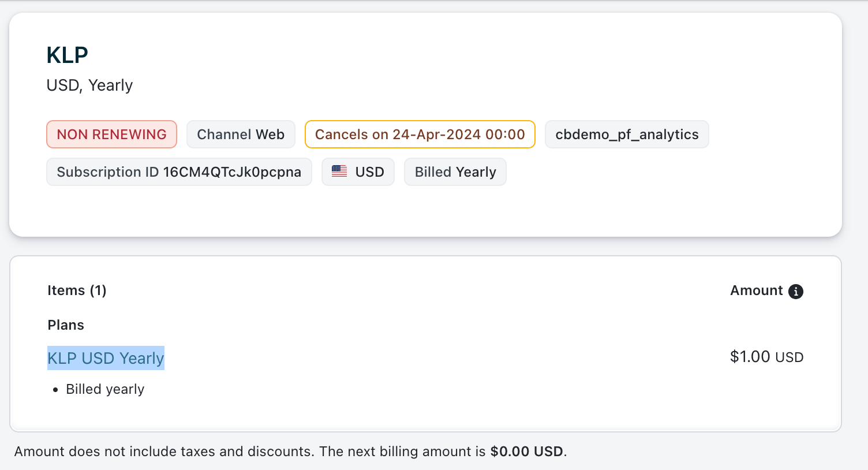The height and width of the screenshot is (470, 868).
Task: Click the USD, Yearly subtitle text
Action: 89,85
